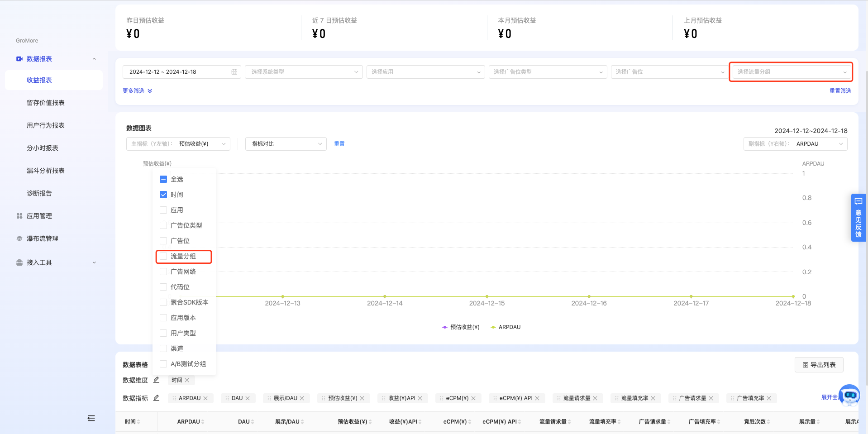Screen dimensions: 868x434
Task: Toggle the 全选 checkbox
Action: point(163,179)
